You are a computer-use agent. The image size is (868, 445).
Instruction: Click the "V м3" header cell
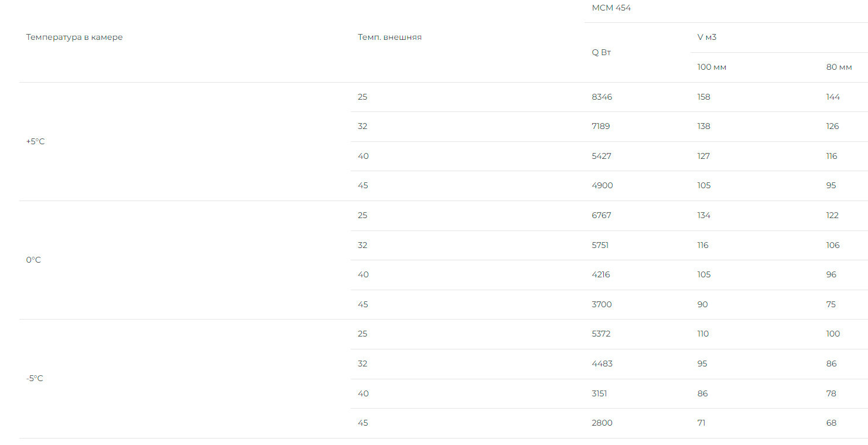706,38
